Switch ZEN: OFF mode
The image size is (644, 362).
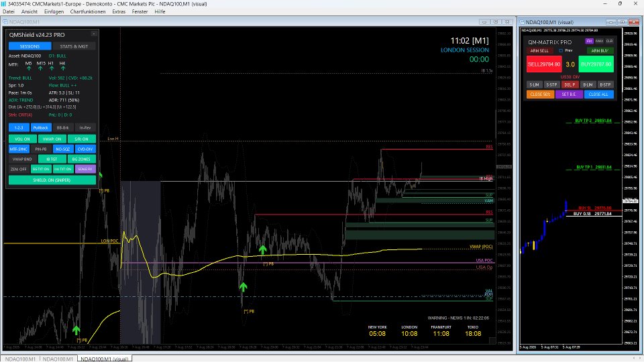(19, 169)
